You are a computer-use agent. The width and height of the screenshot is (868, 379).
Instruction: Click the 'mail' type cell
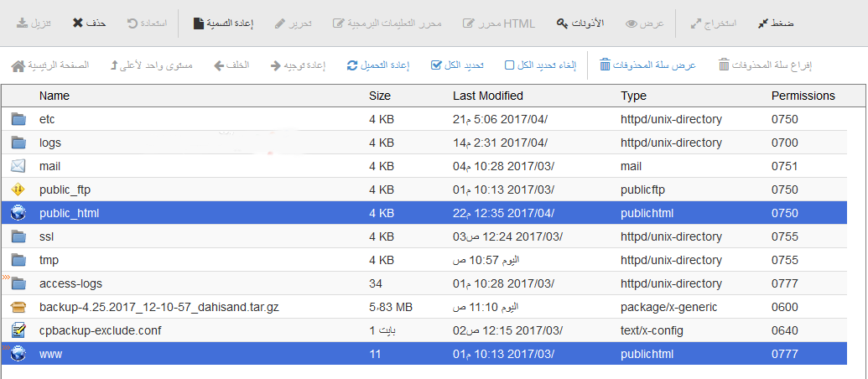coord(631,166)
